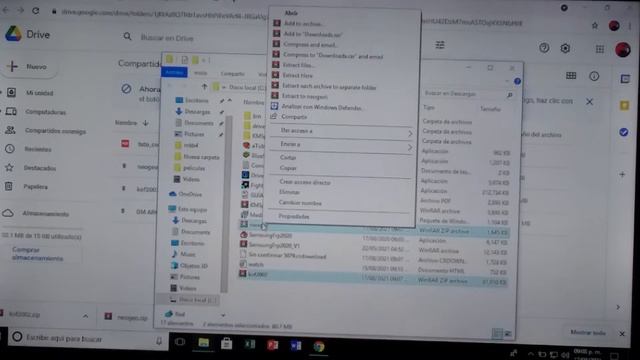Select "OneDrive" in Explorer navigation pane
640x360 pixels.
[190, 194]
